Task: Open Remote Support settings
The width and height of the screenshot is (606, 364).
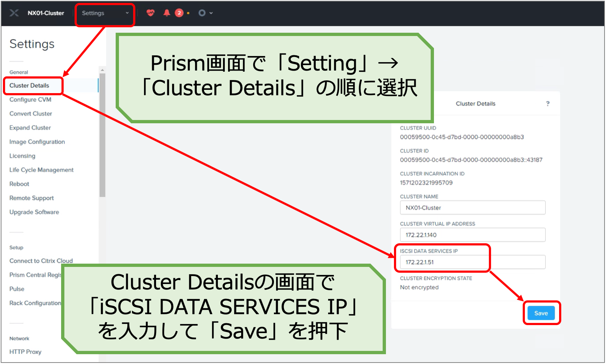Action: click(32, 198)
